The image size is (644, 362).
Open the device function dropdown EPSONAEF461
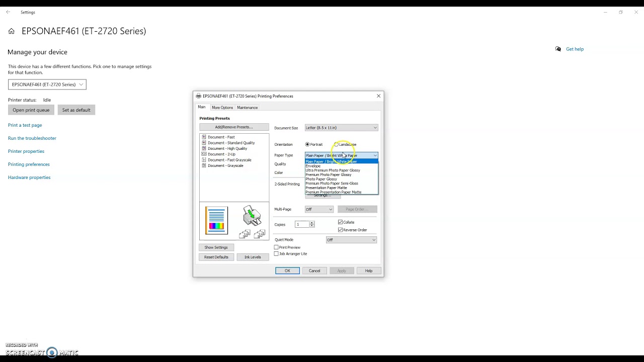pos(47,84)
